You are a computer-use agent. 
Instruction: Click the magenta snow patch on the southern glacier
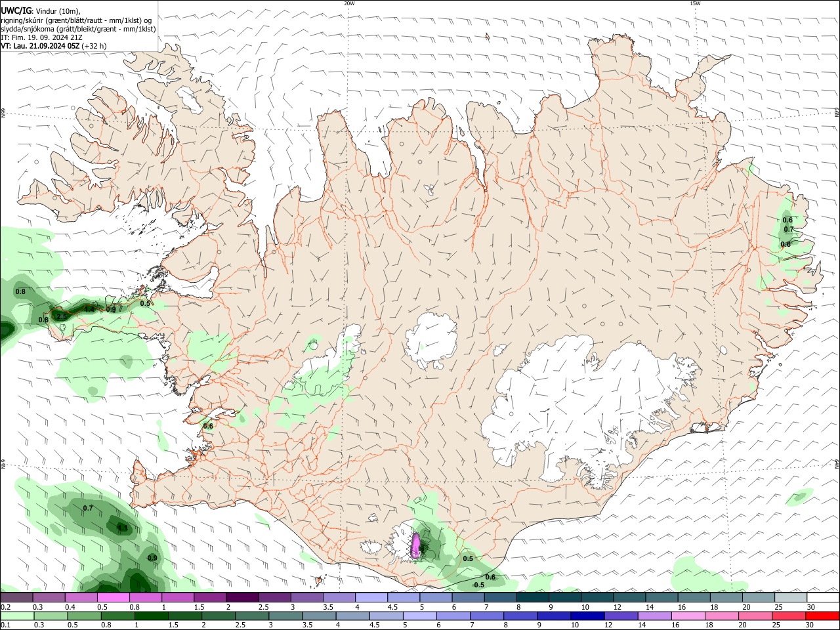click(415, 546)
